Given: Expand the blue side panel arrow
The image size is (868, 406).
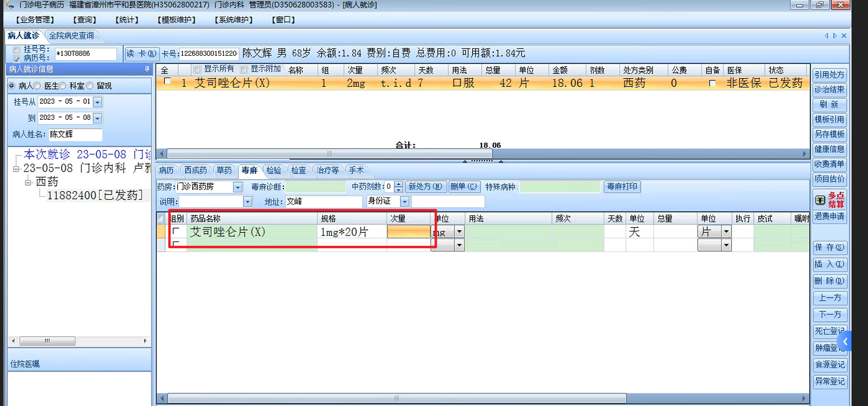Looking at the screenshot, I should point(845,342).
